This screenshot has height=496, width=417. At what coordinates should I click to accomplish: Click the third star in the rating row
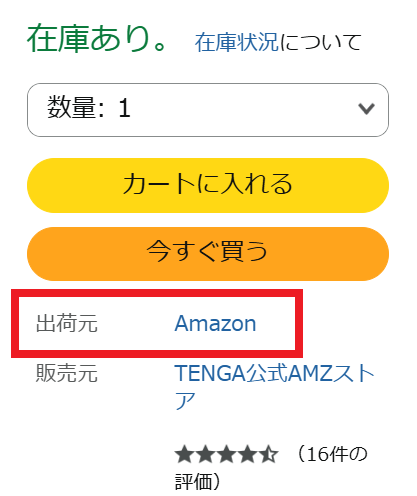227,455
